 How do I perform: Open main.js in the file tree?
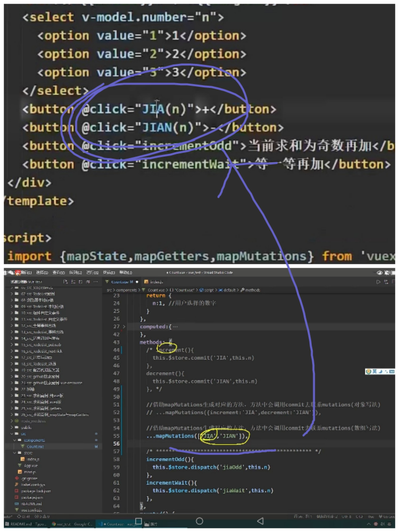30,472
